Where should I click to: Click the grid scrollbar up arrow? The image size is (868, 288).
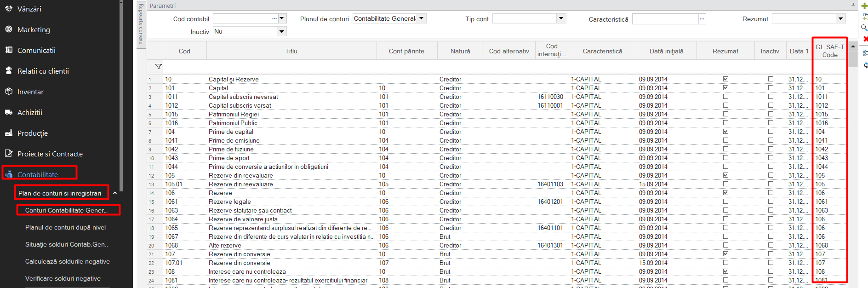click(853, 46)
